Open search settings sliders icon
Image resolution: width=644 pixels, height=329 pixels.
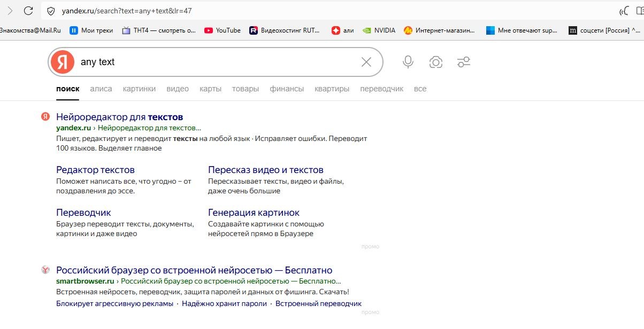click(464, 62)
